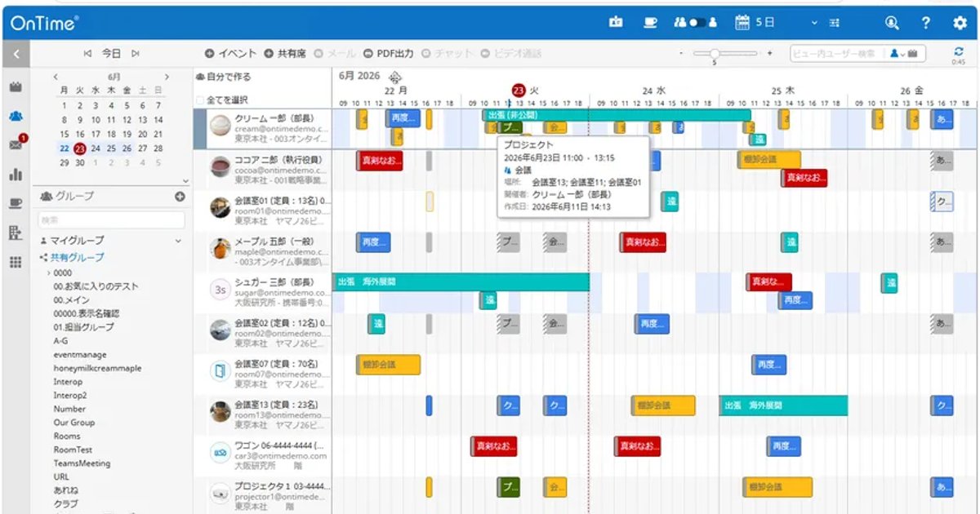Click the OnTime logo

(x=44, y=23)
